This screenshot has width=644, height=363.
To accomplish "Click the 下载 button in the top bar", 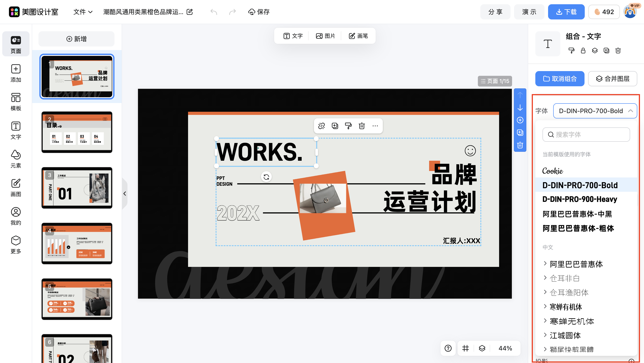I will tap(566, 11).
